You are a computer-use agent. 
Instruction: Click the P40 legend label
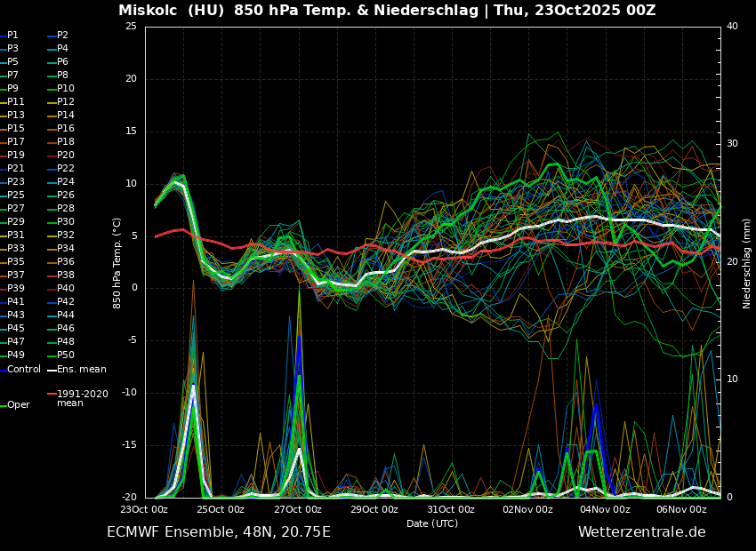click(66, 288)
